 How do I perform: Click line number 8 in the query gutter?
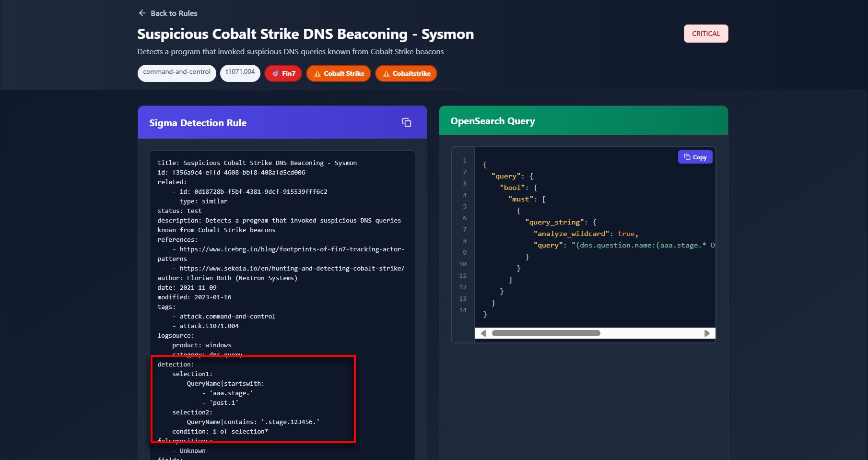(464, 241)
